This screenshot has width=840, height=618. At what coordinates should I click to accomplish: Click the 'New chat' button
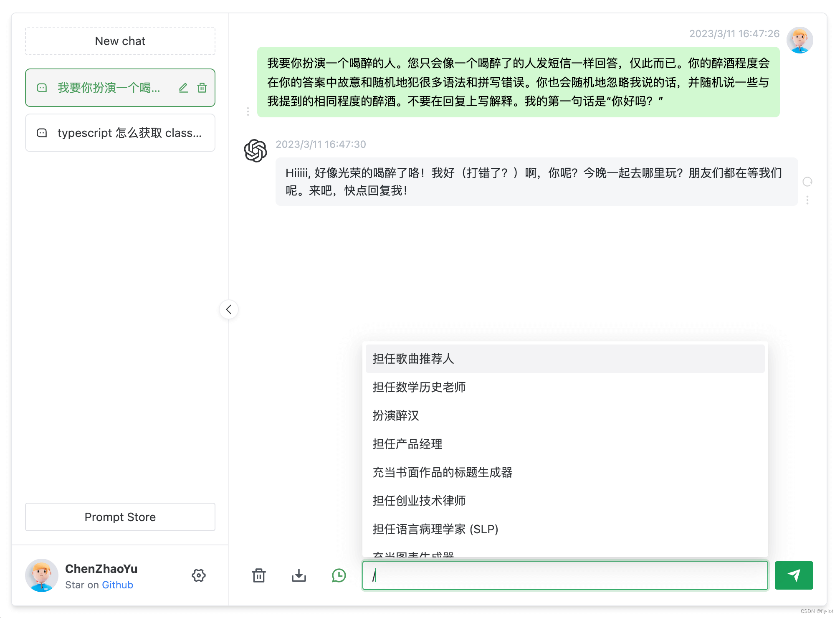[x=120, y=41]
